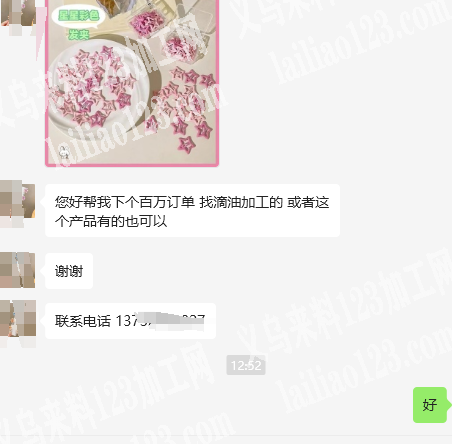
Task: Select the 谢谢 message bubble
Action: tap(69, 271)
